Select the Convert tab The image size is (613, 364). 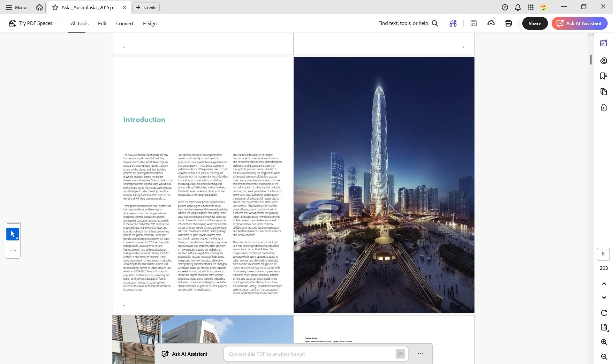click(x=125, y=23)
